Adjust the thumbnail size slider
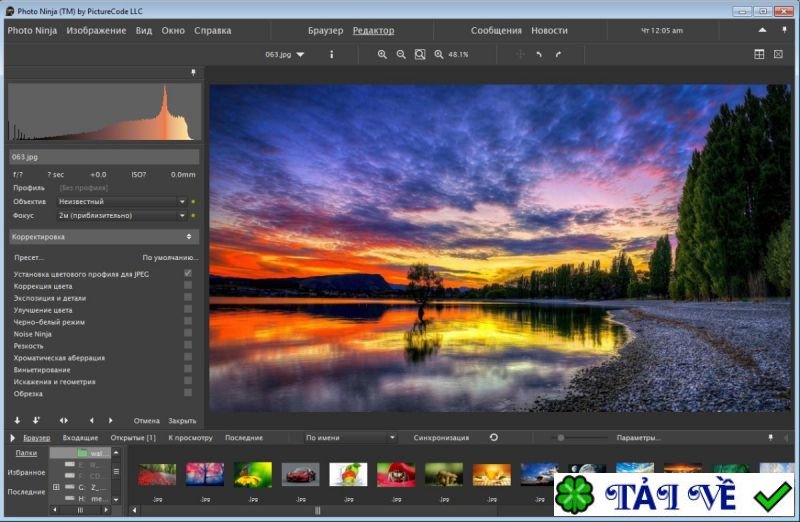The image size is (800, 522). 561,437
